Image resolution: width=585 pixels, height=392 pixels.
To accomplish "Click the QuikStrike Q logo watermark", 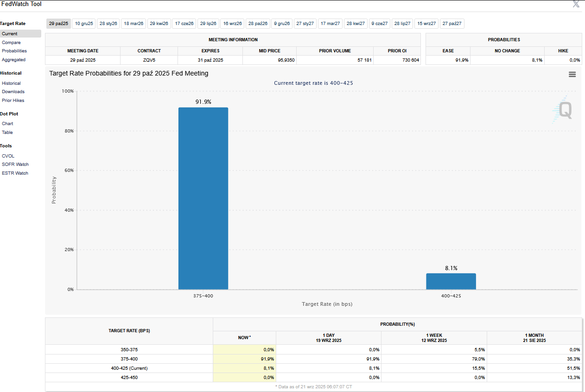I will [x=563, y=110].
